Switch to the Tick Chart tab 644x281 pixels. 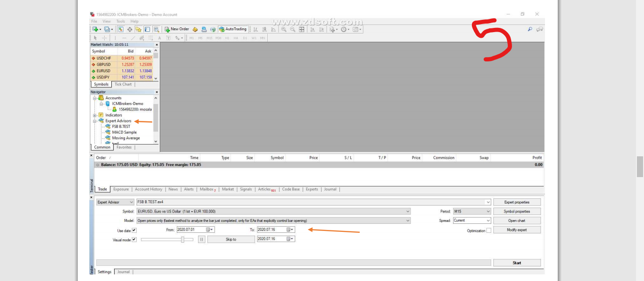[123, 84]
